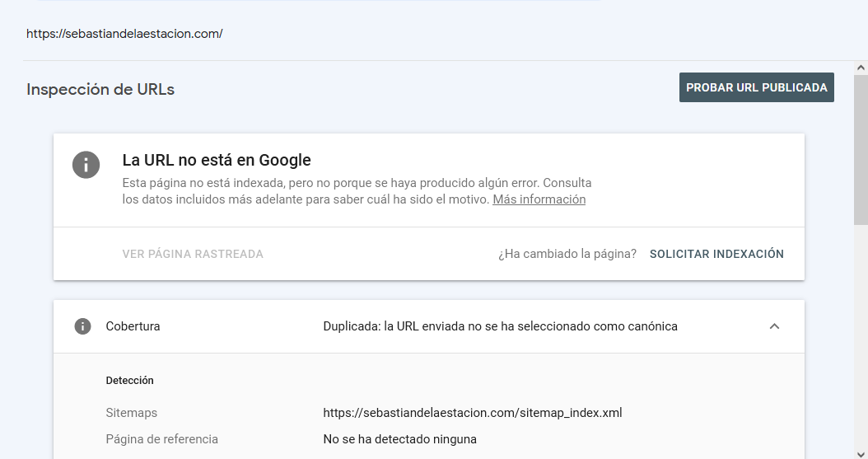Click the vertical scrollbar thumb
This screenshot has width=868, height=459.
pos(861,149)
